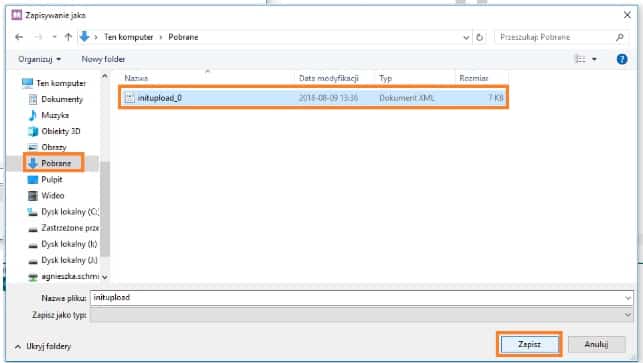Screen dimensions: 643x363
Task: Click the '7 KB' size cell
Action: click(x=496, y=98)
